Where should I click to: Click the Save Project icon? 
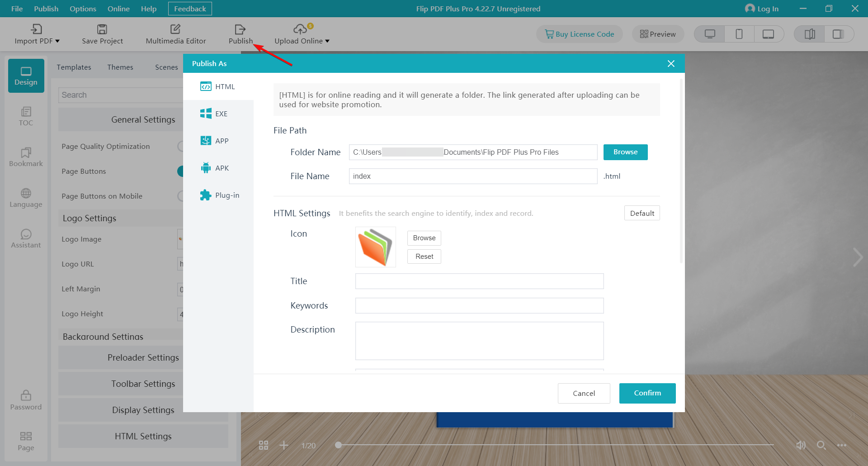pyautogui.click(x=102, y=29)
